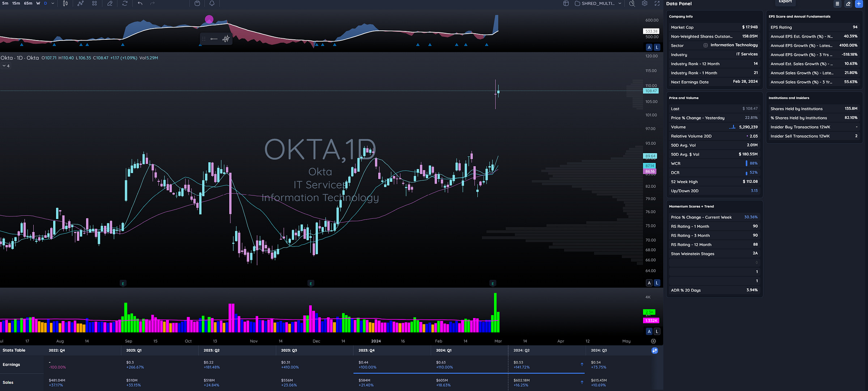Click the layout grid templates icon
This screenshot has height=391, width=868.
click(94, 3)
